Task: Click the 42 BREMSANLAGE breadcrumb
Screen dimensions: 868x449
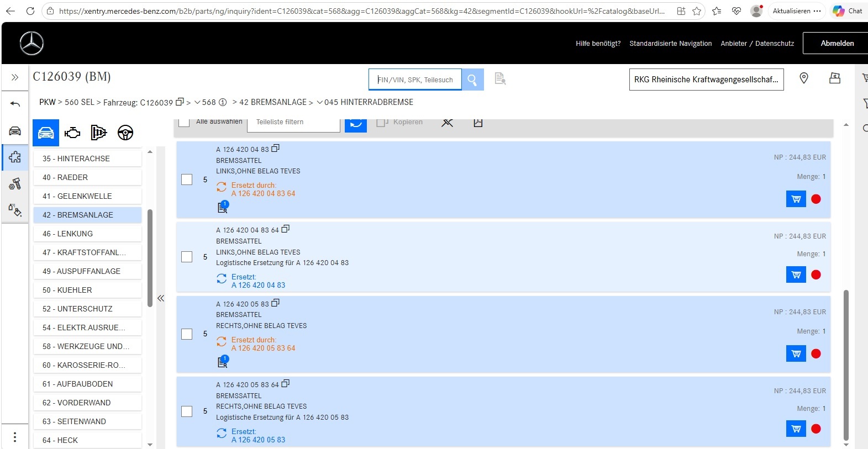Action: (x=273, y=102)
